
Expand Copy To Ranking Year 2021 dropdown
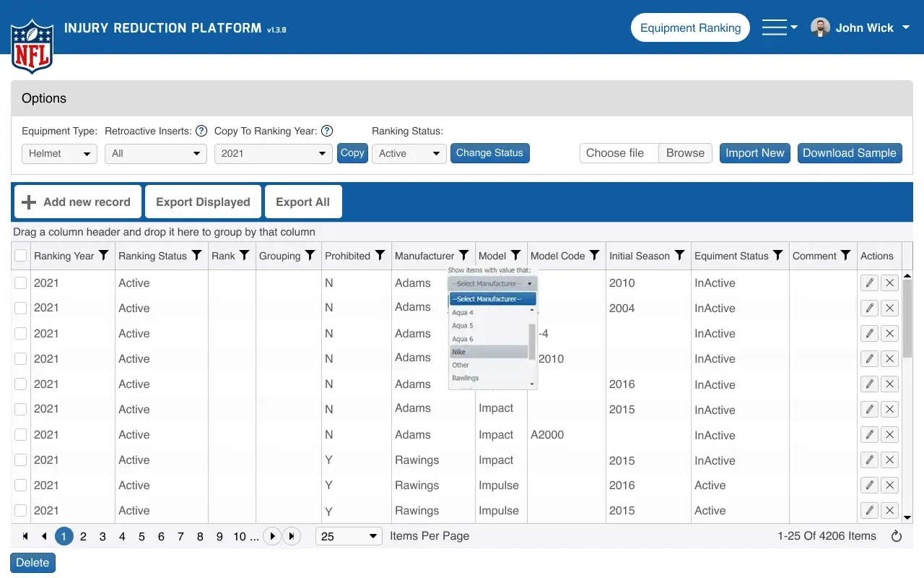273,153
